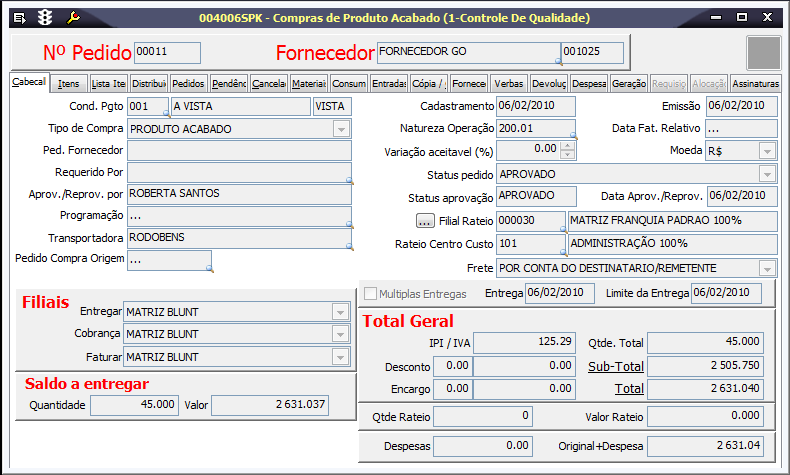Click the Ped. Fornecedor input field
Viewport: 790px width, 475px height.
(x=239, y=151)
